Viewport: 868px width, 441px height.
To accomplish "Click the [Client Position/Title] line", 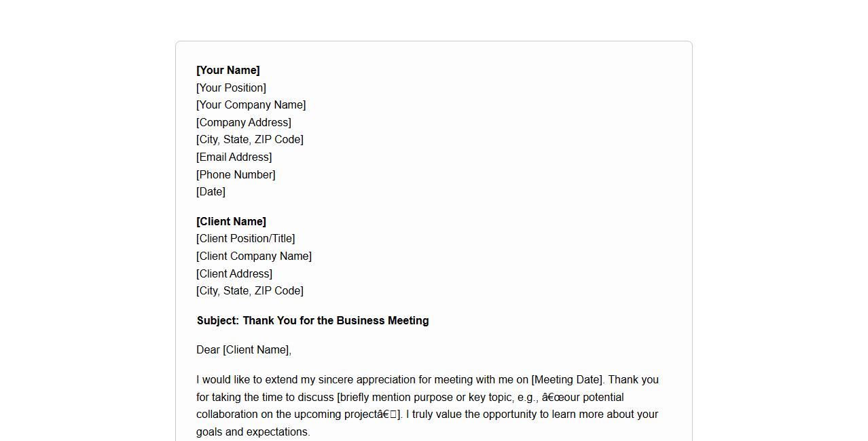I will click(x=245, y=239).
